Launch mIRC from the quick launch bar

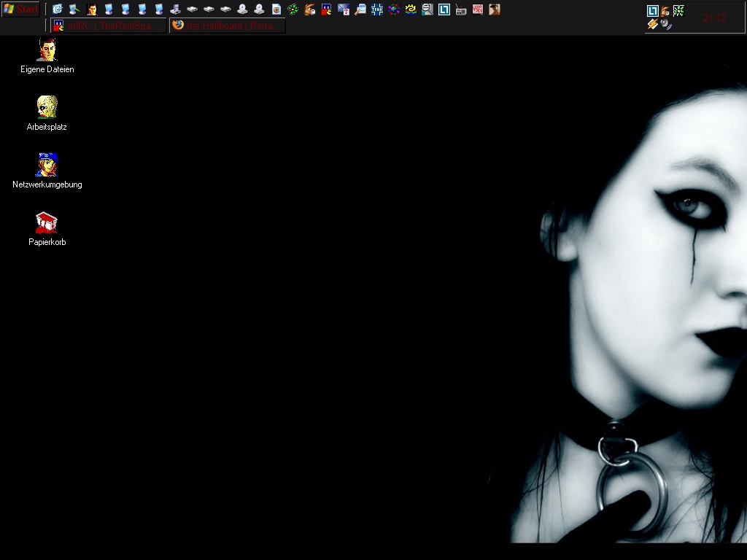(x=327, y=9)
